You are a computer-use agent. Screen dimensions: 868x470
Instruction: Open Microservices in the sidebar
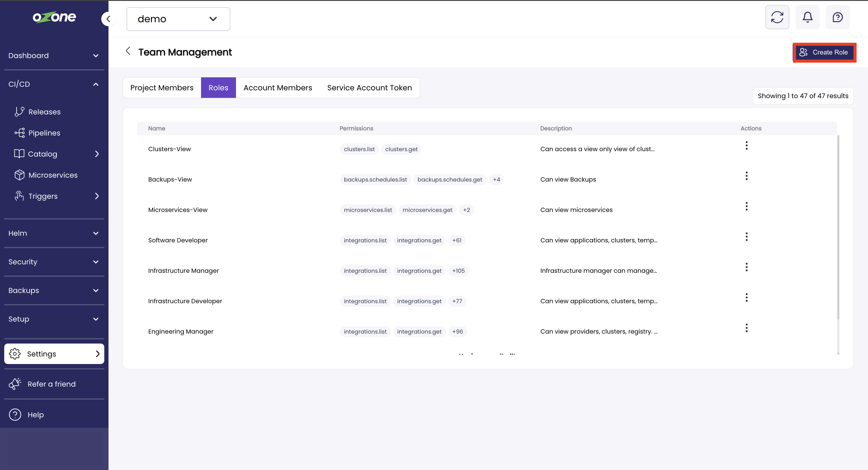point(53,175)
